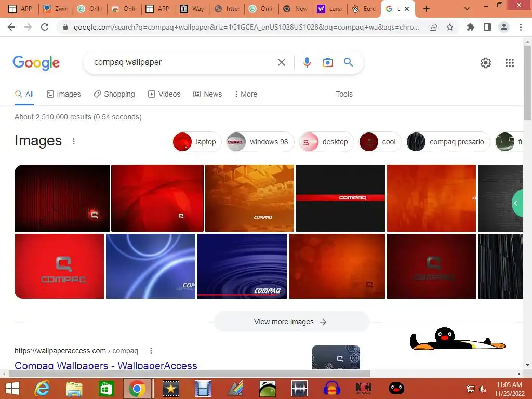Open the new tab plus button
Screen dimensions: 532x399
click(427, 9)
